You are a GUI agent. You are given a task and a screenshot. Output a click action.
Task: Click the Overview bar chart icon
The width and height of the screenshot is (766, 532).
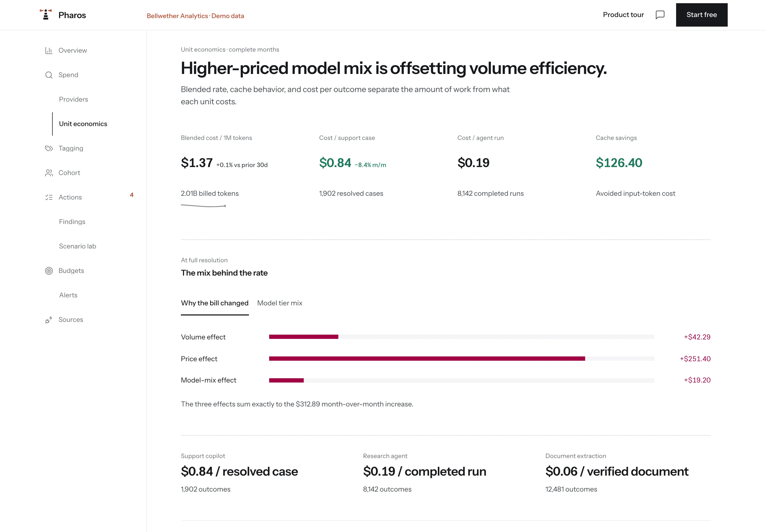click(49, 50)
